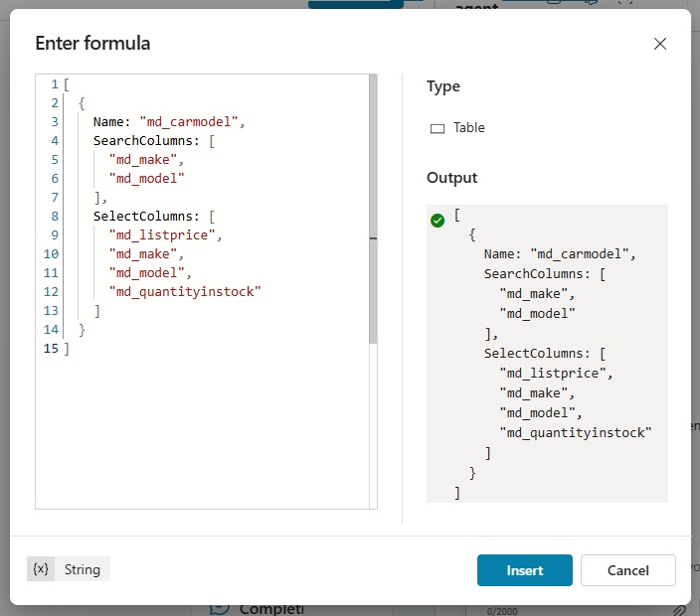Click the formula editor scrollbar
700x616 pixels.
pyautogui.click(x=373, y=210)
